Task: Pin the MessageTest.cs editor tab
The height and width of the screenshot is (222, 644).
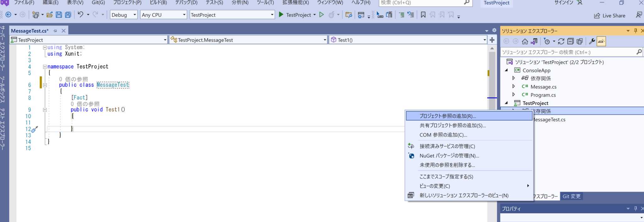Action: [55, 31]
